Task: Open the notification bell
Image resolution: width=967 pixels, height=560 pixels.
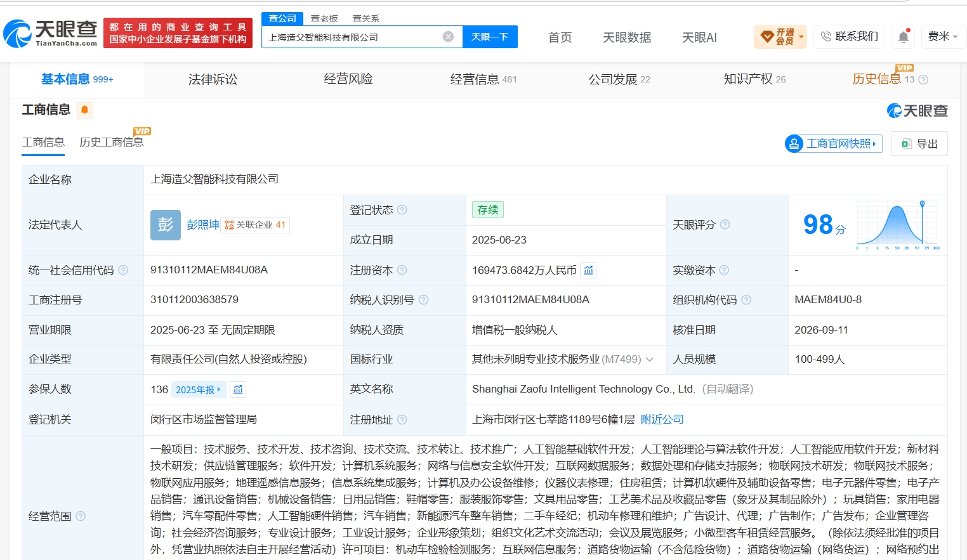Action: point(904,37)
